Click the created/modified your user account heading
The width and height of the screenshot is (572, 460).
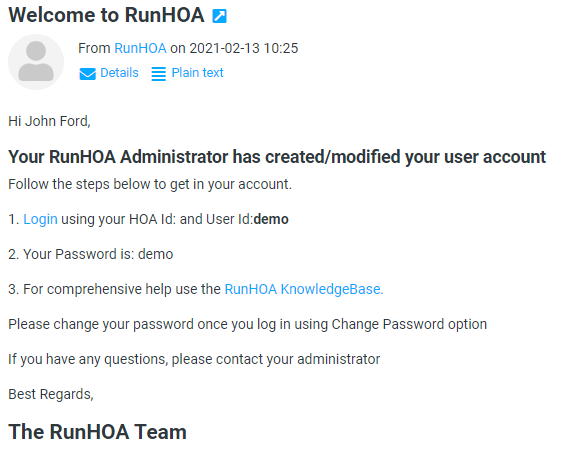[277, 157]
